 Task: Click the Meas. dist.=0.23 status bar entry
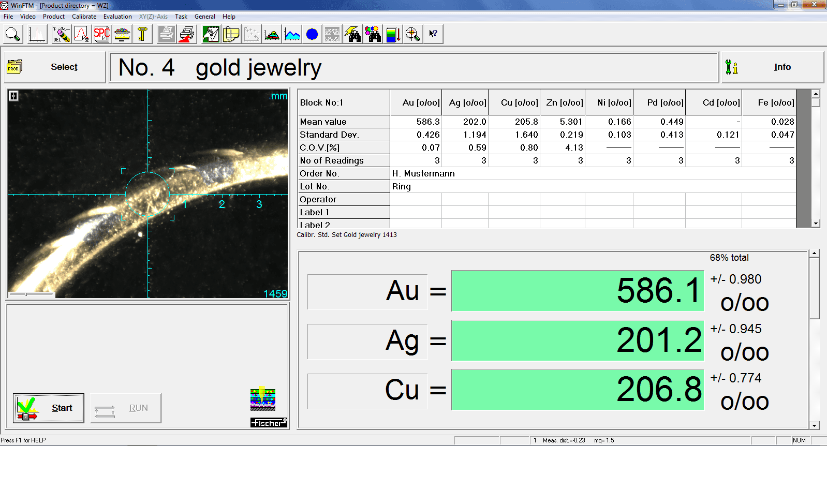tap(564, 440)
